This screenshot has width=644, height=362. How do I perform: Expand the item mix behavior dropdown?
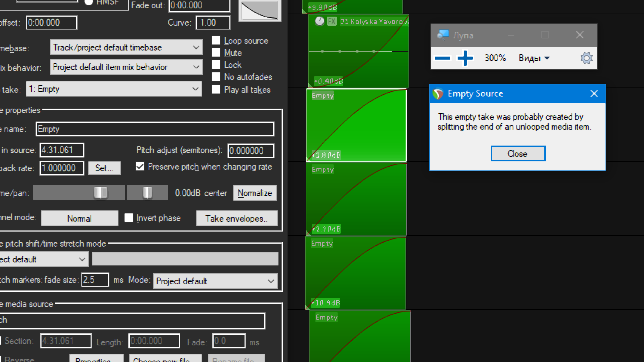[x=126, y=67]
